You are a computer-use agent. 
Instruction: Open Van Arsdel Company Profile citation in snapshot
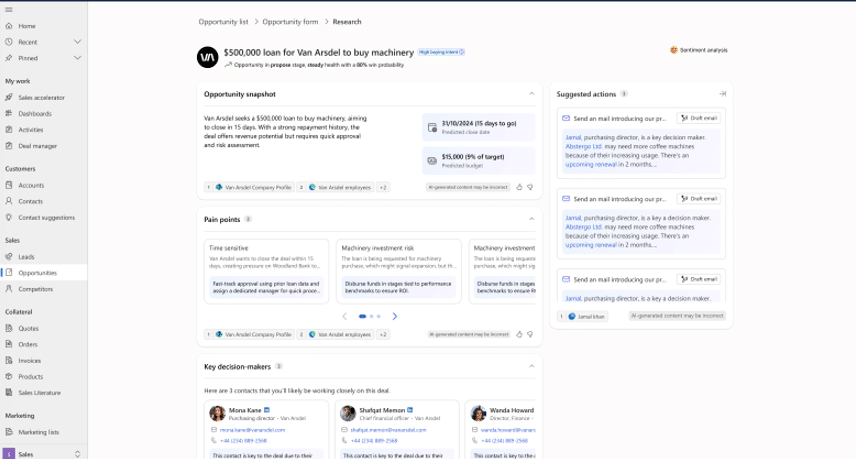pos(254,187)
